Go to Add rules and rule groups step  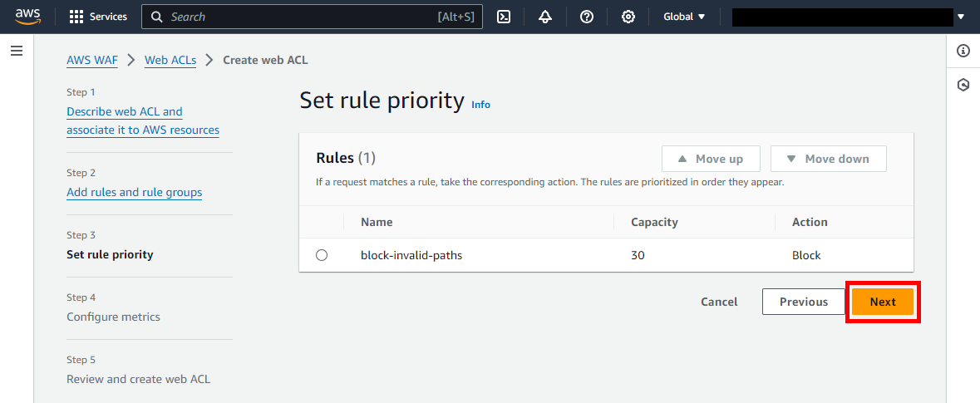click(134, 192)
